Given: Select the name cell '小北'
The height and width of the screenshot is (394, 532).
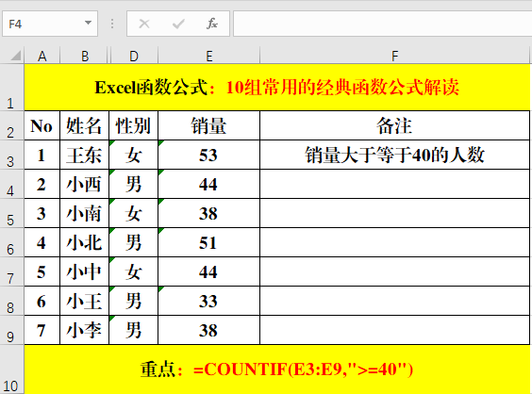Looking at the screenshot, I should 85,242.
